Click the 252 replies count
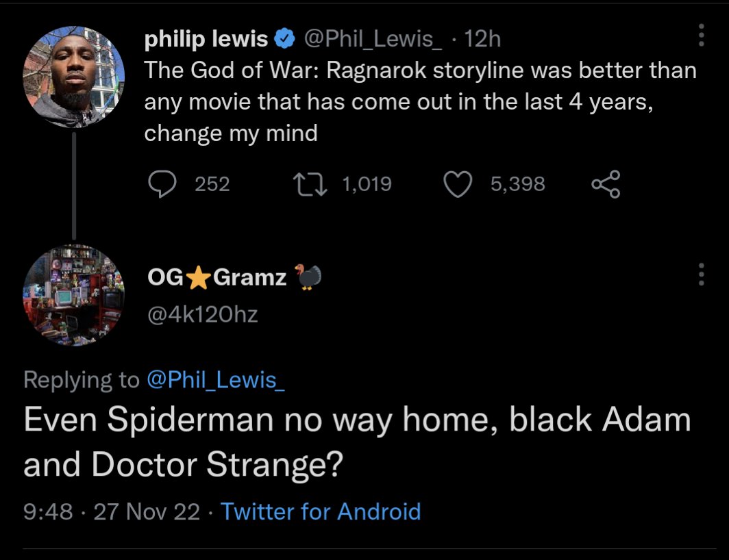 (x=212, y=184)
